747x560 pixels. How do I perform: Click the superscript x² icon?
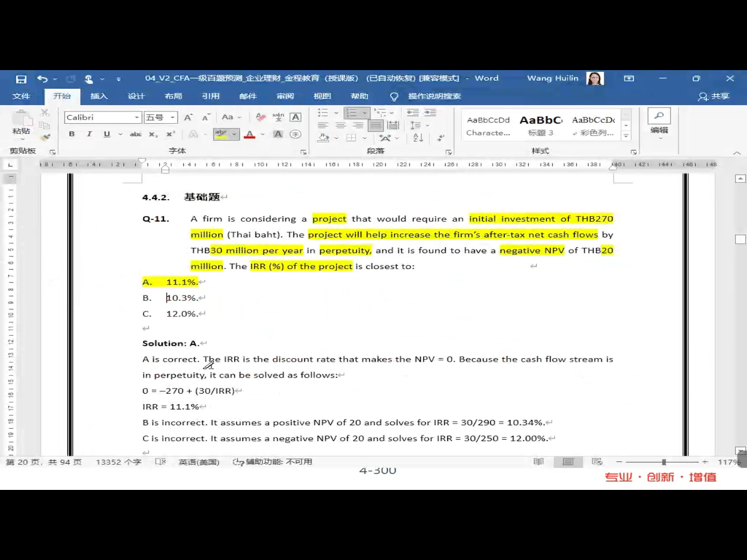click(x=171, y=134)
